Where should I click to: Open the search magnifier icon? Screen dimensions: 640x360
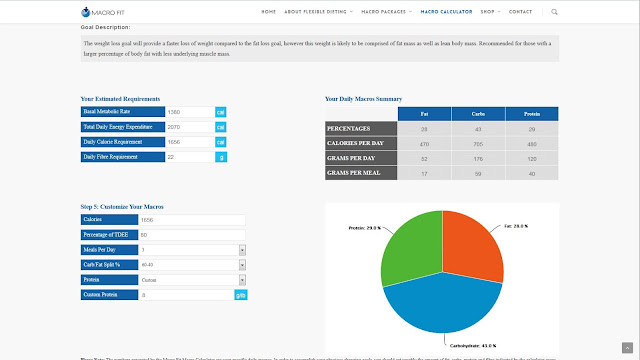554,12
